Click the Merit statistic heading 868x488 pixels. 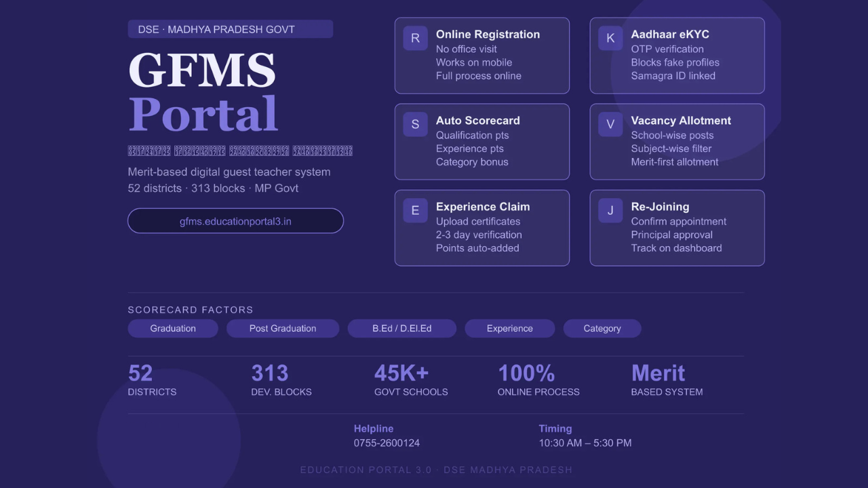coord(658,373)
